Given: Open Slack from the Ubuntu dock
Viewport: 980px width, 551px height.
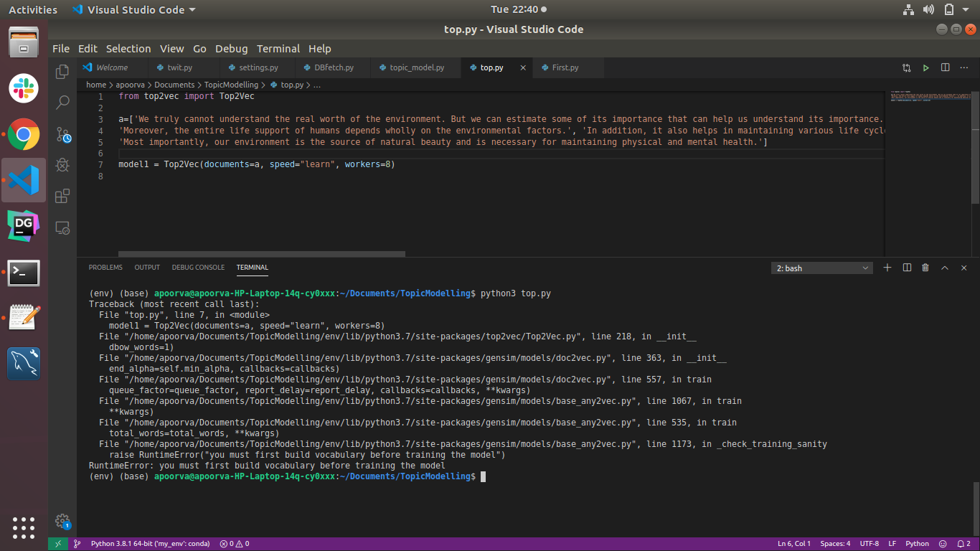Looking at the screenshot, I should point(24,88).
